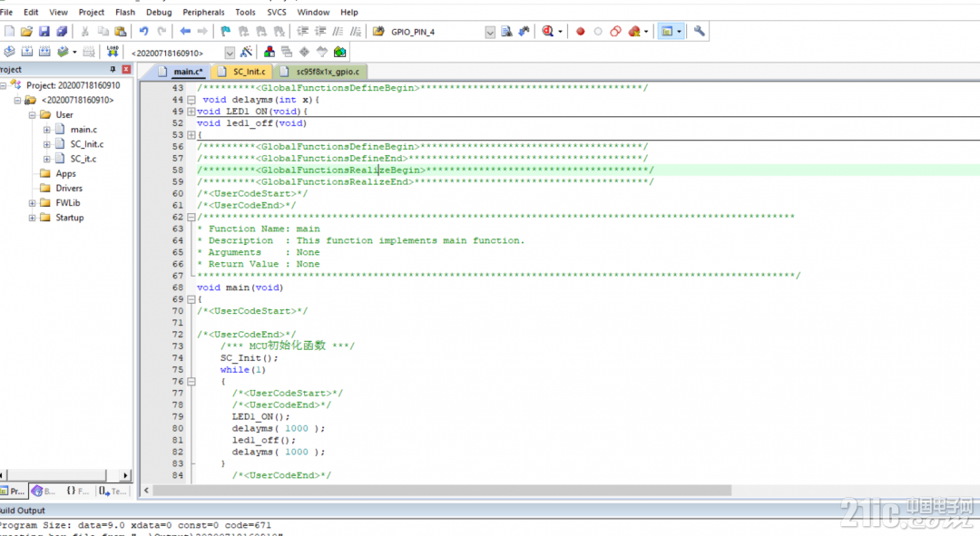
Task: Open the GPIO_PIN_4 search box dropdown arrow
Action: click(x=490, y=32)
